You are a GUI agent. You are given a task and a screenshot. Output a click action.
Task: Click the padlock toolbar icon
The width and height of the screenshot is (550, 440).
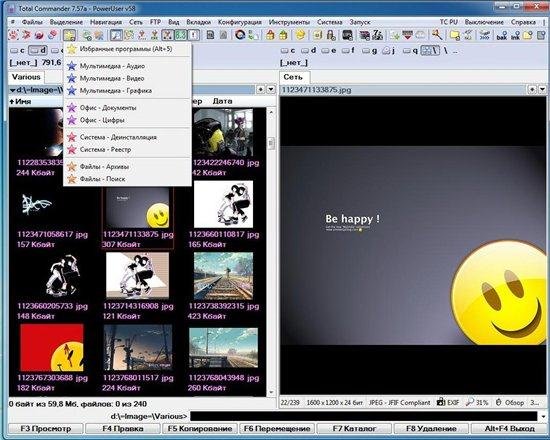tap(330, 35)
